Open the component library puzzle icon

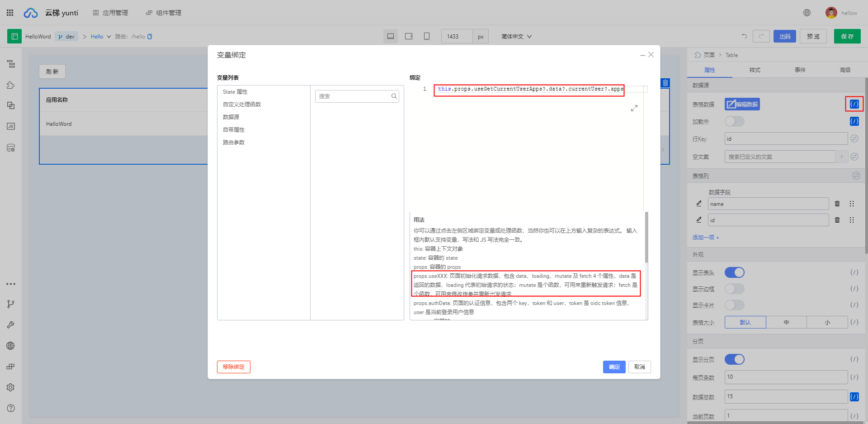click(11, 85)
